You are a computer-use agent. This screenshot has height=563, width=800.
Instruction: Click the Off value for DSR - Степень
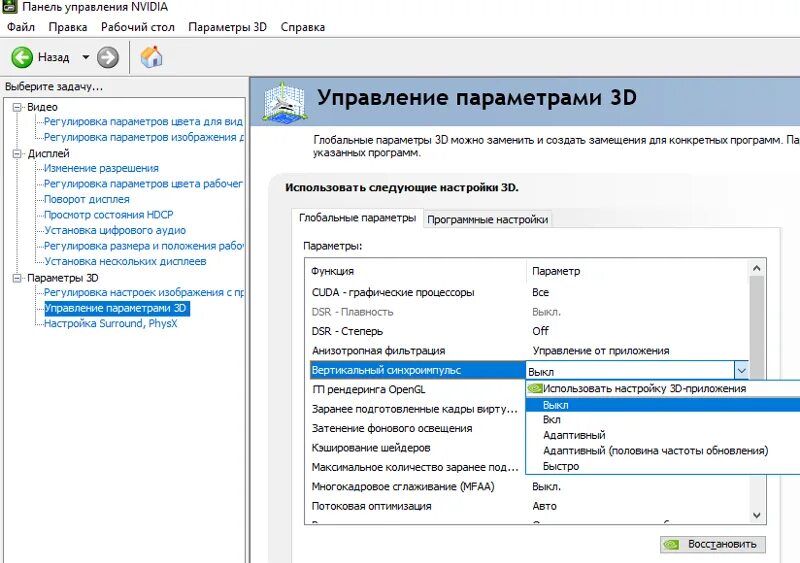tap(540, 331)
